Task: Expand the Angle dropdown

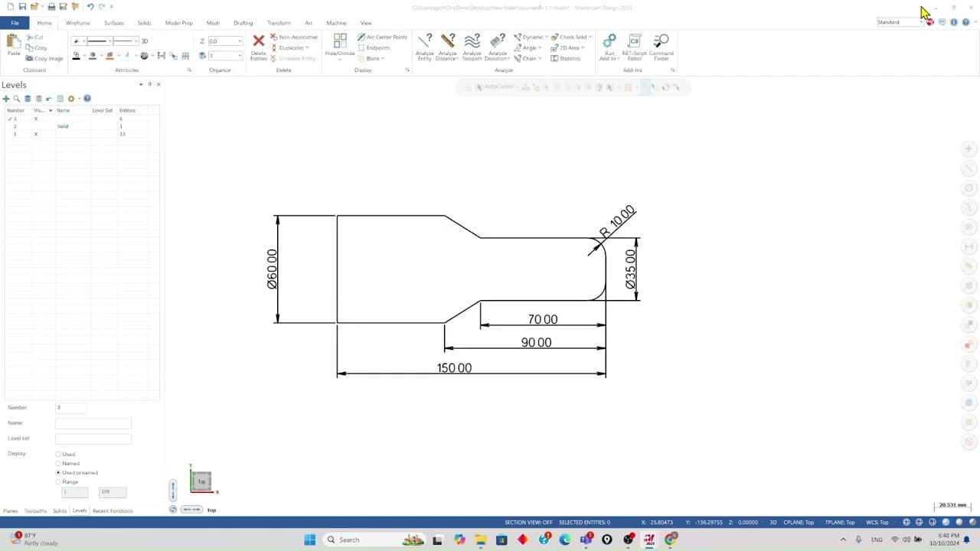Action: click(540, 47)
